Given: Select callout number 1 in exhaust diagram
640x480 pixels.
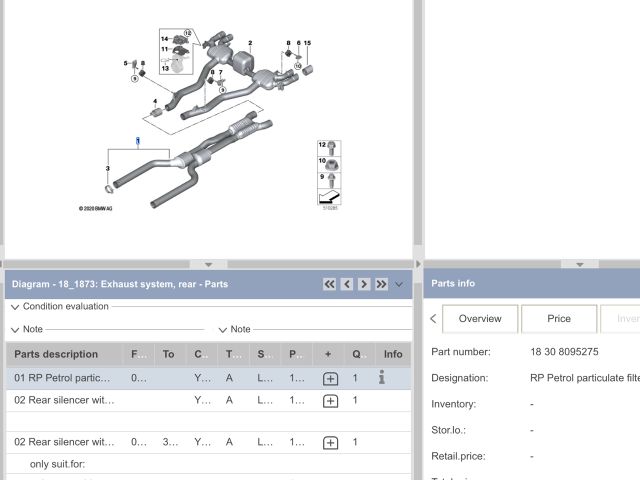Looking at the screenshot, I should pos(138,142).
